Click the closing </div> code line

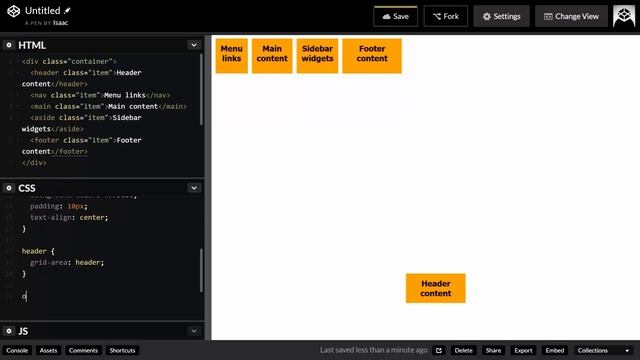[34, 162]
